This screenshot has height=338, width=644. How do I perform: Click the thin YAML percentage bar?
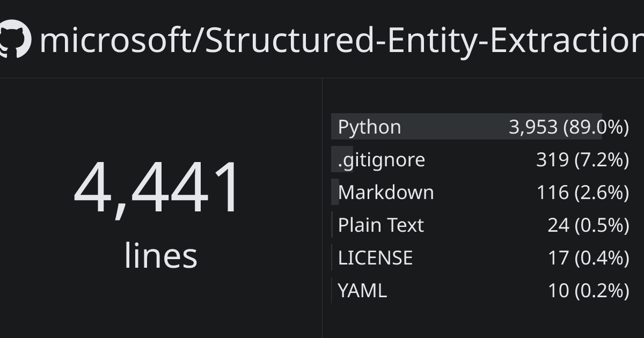[332, 291]
